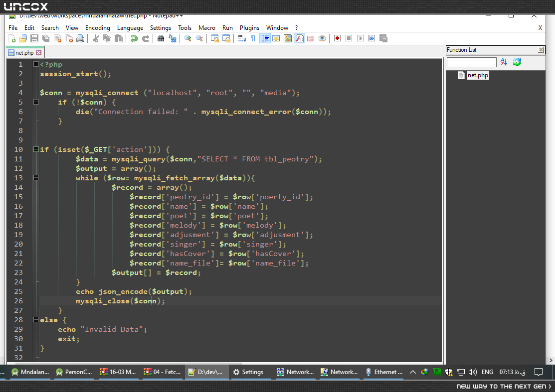Viewport: 555px width, 392px height.
Task: Select net.php in Function List tree
Action: pos(478,75)
